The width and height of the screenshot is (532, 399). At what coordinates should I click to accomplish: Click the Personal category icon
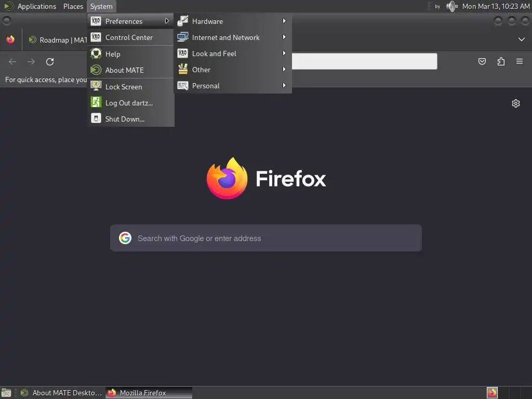tap(183, 86)
